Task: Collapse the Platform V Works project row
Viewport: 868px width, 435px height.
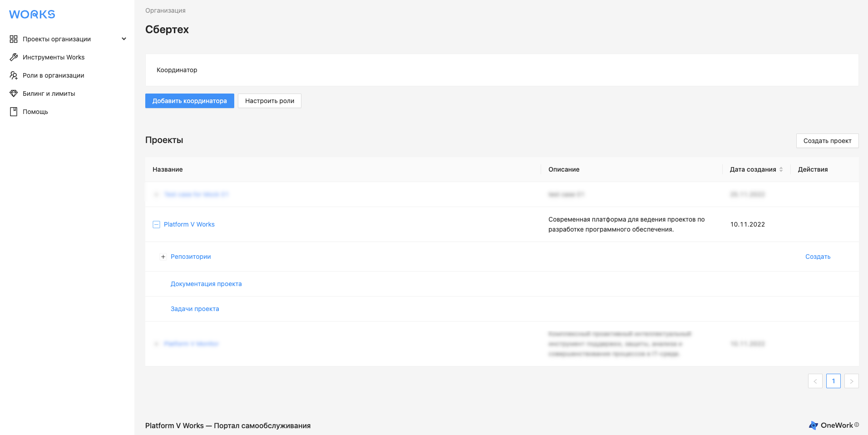Action: (x=156, y=224)
